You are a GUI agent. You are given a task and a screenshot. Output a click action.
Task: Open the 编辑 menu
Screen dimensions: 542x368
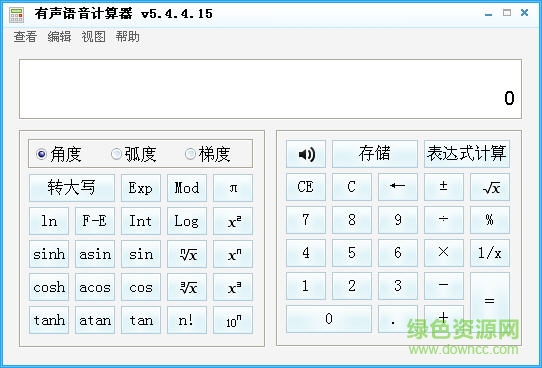(59, 36)
